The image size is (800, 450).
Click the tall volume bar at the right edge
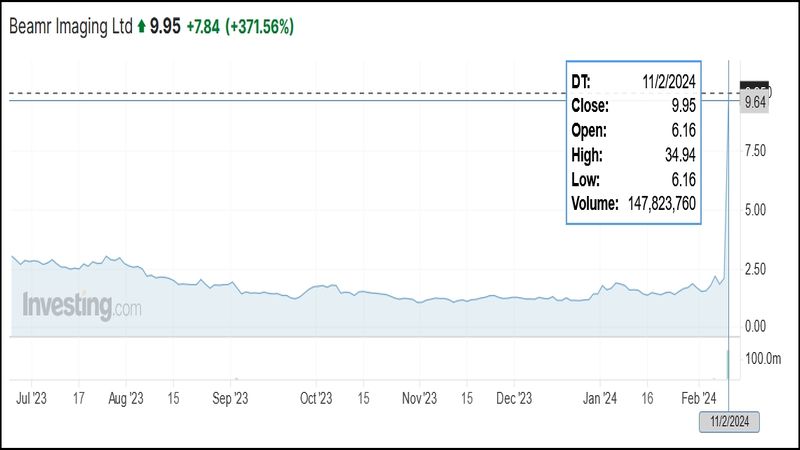click(x=729, y=364)
